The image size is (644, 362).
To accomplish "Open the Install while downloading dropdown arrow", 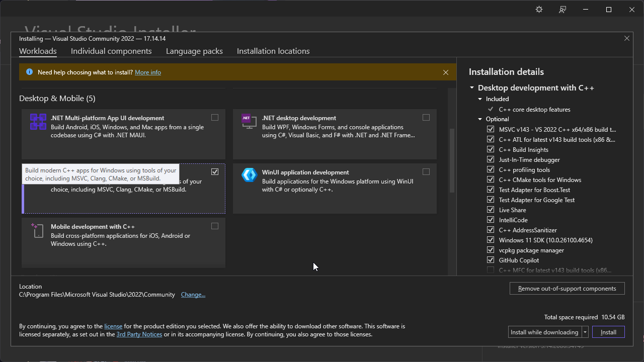I will pos(585,332).
